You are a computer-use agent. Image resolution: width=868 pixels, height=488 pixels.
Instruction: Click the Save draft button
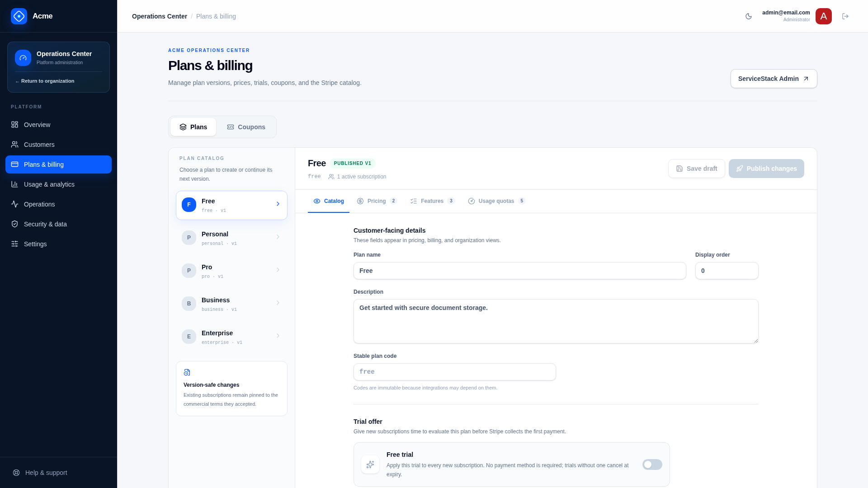click(697, 169)
